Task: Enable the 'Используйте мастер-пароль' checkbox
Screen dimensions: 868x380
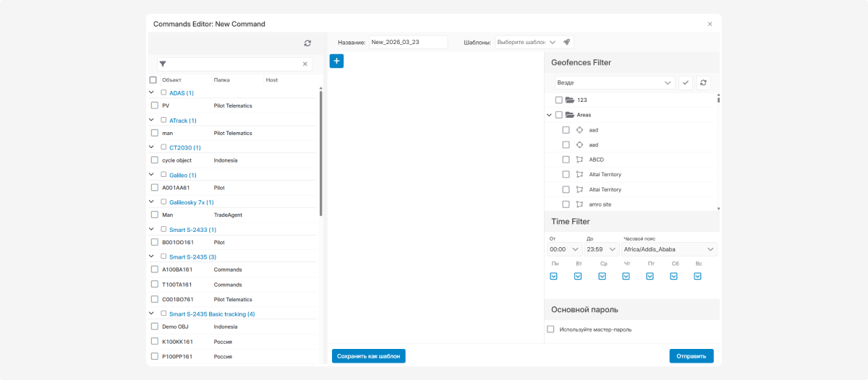Action: point(550,329)
